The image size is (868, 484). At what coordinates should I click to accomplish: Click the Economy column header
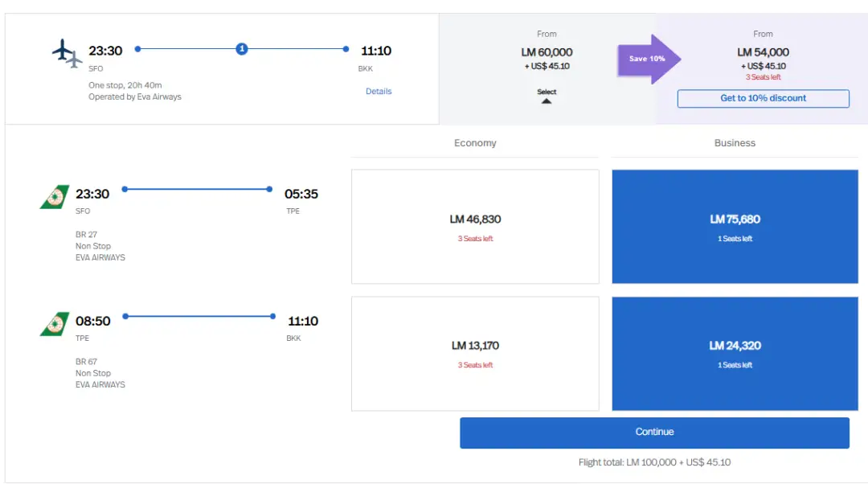(475, 143)
